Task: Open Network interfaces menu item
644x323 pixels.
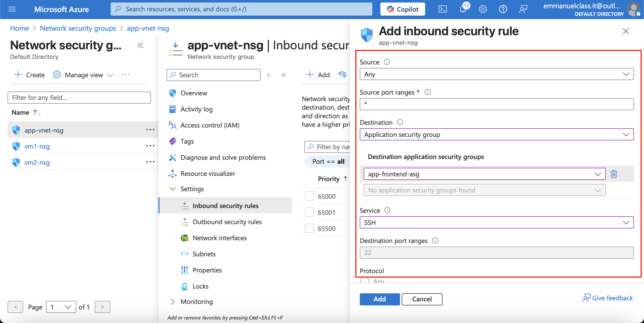Action: tap(219, 238)
